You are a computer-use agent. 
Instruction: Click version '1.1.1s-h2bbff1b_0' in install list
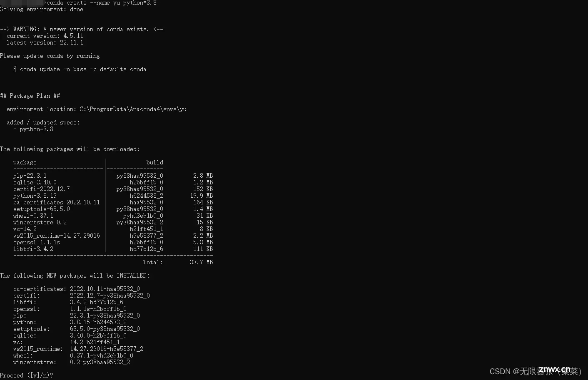tap(98, 309)
